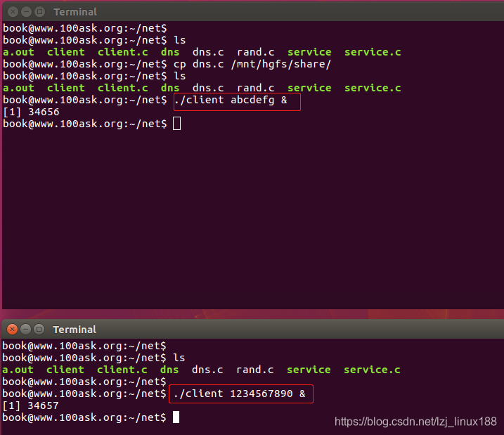Click the cursor at top terminal's last prompt

pyautogui.click(x=176, y=124)
